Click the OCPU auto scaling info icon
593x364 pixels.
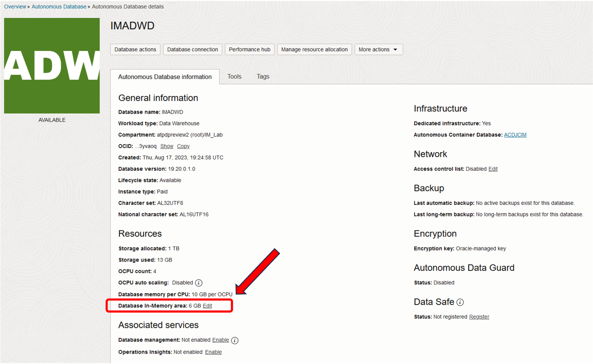(x=199, y=283)
